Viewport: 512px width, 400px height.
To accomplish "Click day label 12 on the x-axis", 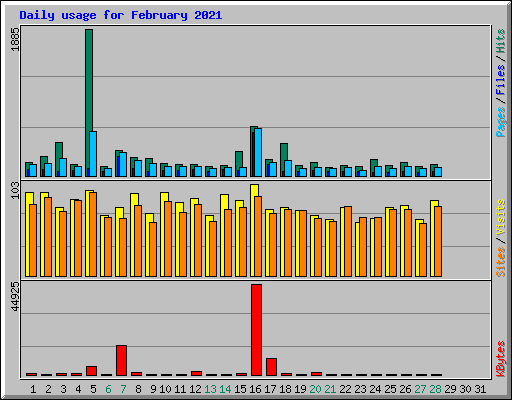I will point(195,389).
